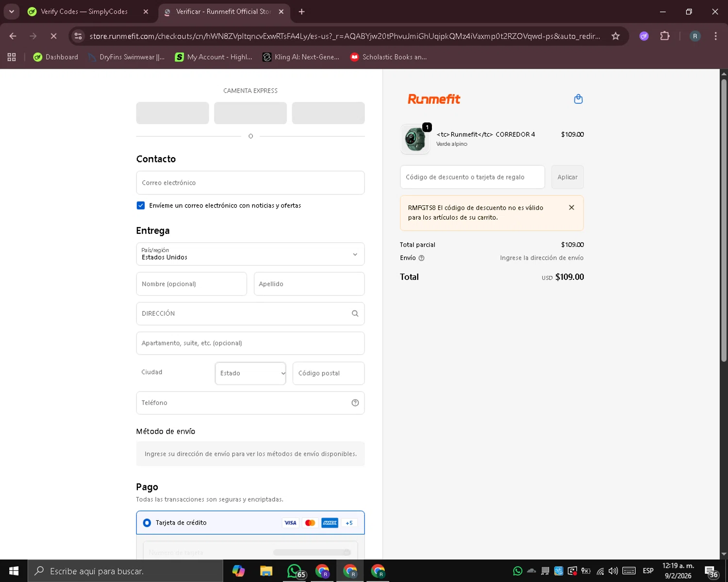The image size is (728, 582).
Task: Click the Apartamento, suite field
Action: [250, 343]
